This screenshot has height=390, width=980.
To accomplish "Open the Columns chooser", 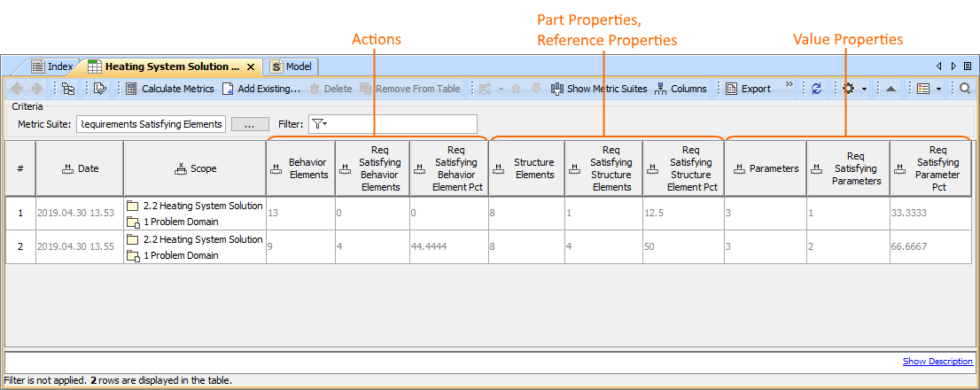I will (x=681, y=89).
